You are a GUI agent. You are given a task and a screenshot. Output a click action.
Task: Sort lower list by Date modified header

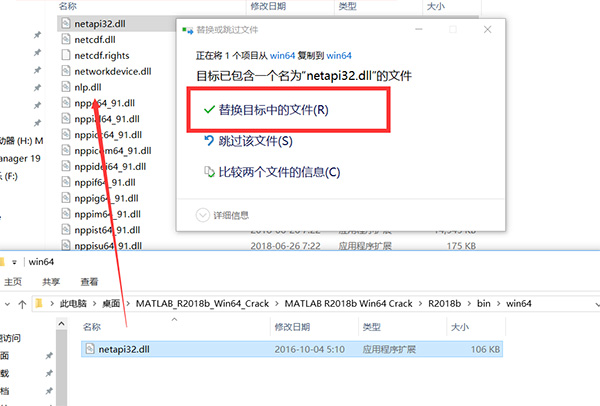point(292,327)
